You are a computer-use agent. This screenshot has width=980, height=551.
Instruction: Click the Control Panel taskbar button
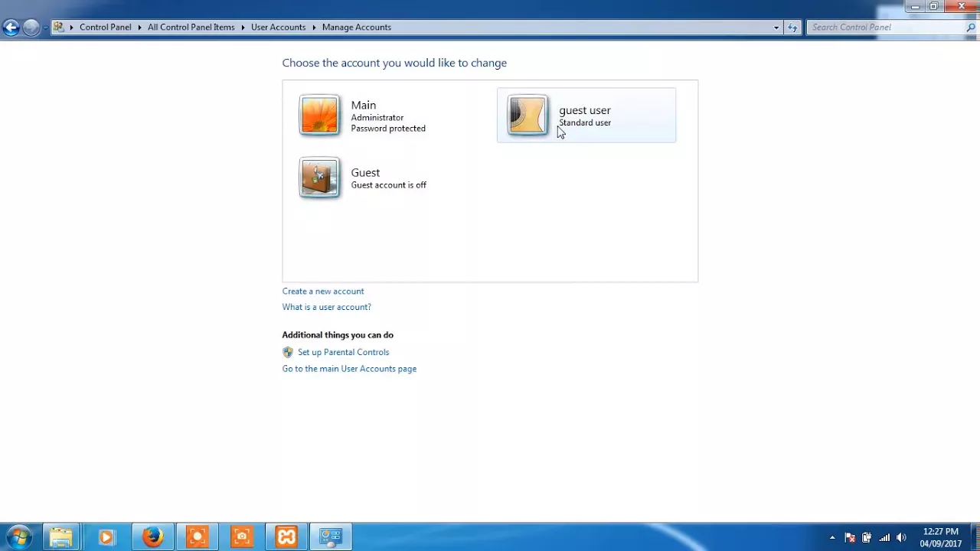pos(331,537)
